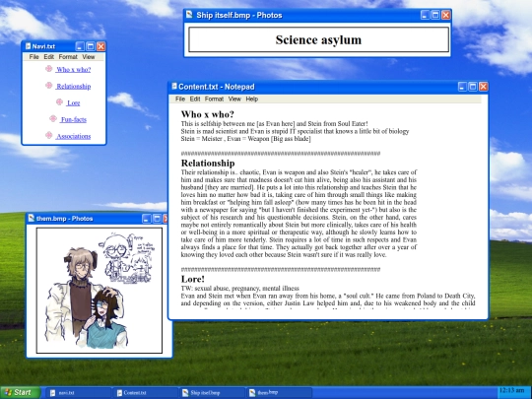Click the 'Lore!' heading in Content
The height and width of the screenshot is (399, 532).
[193, 279]
